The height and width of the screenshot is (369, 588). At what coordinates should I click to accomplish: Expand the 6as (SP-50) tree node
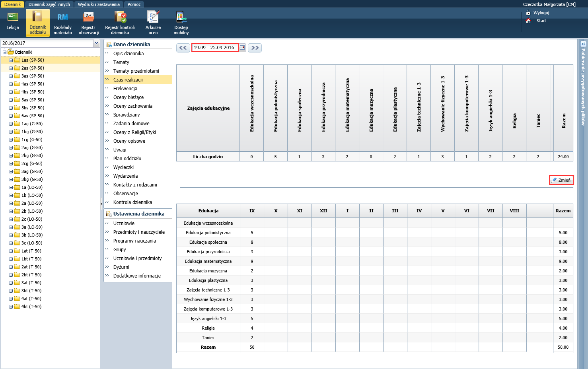click(11, 116)
